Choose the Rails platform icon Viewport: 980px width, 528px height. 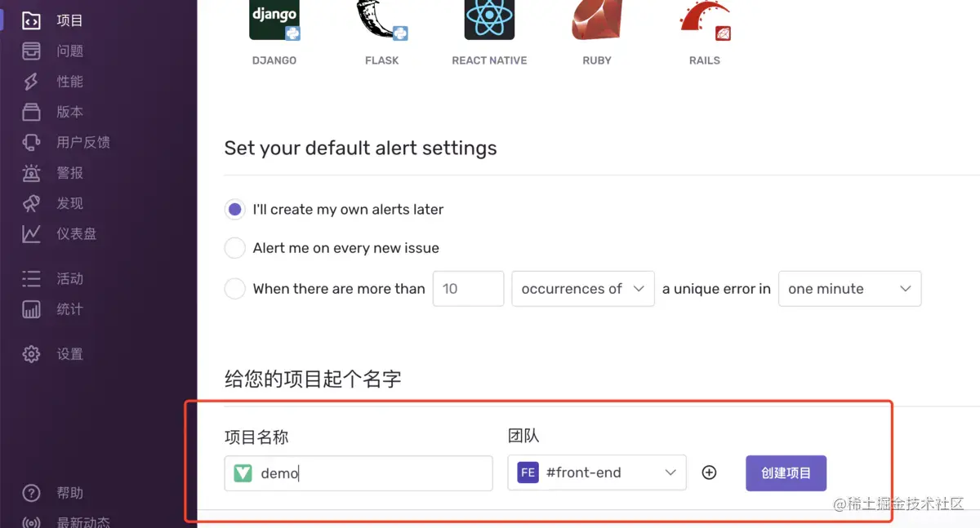(x=704, y=20)
